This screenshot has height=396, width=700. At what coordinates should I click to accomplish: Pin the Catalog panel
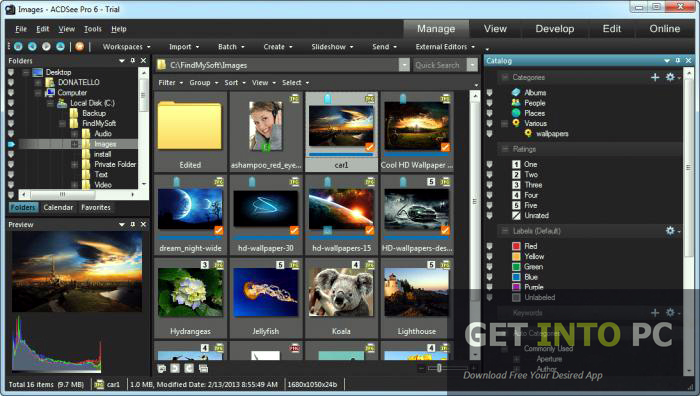[x=678, y=60]
